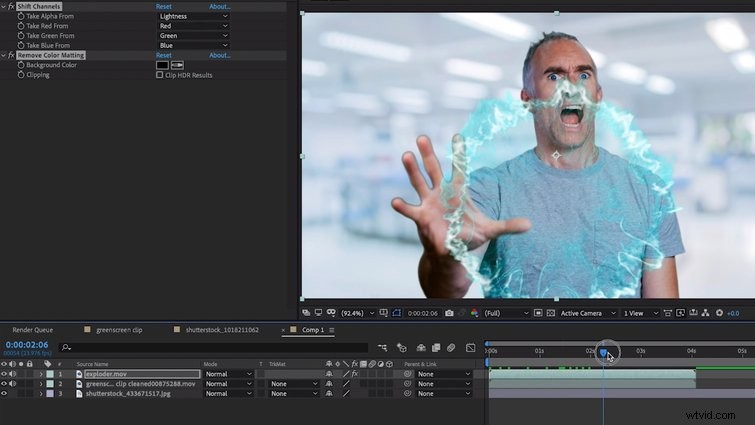Reset the Remove Color Matting effect
Viewport: 755px width, 425px height.
(x=164, y=55)
